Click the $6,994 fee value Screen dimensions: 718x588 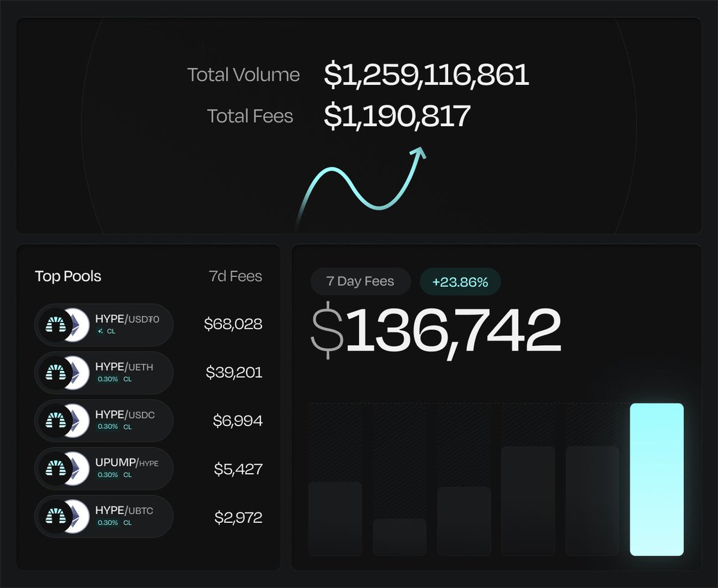tap(238, 421)
